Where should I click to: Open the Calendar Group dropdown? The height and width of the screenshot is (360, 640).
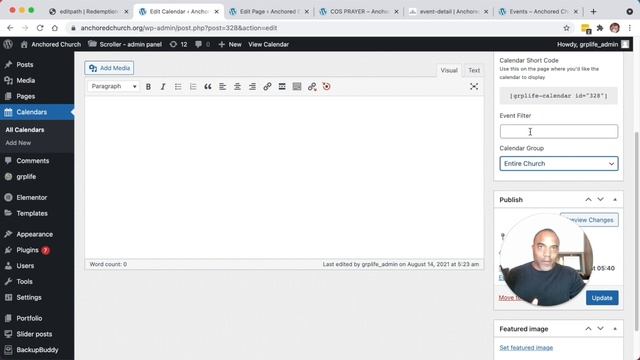click(x=559, y=163)
